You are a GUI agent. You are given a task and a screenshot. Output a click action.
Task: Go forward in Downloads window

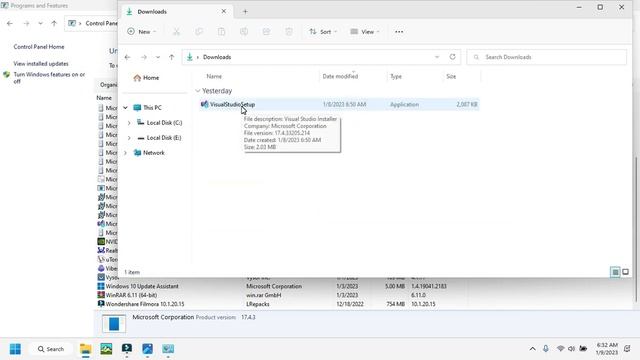coord(144,57)
